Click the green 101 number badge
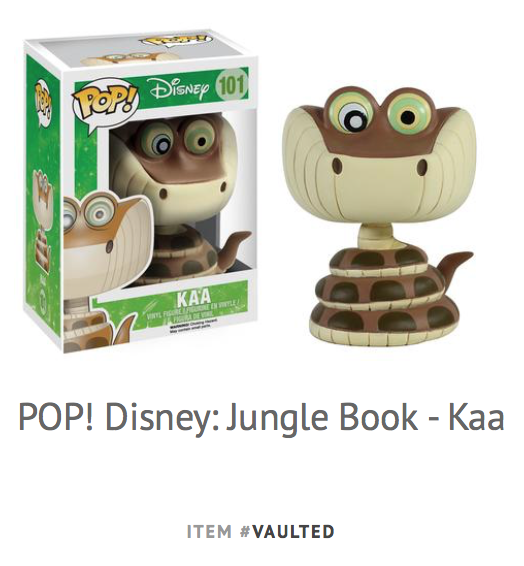This screenshot has width=524, height=566. tap(231, 86)
